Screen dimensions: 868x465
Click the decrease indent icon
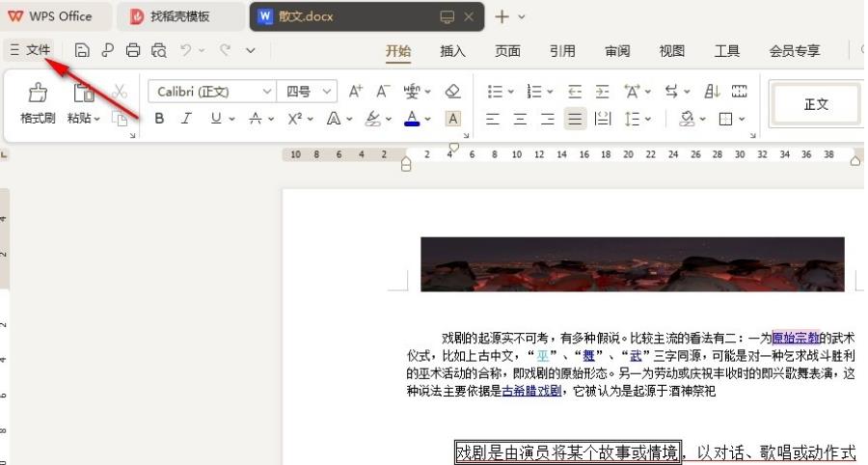(575, 92)
